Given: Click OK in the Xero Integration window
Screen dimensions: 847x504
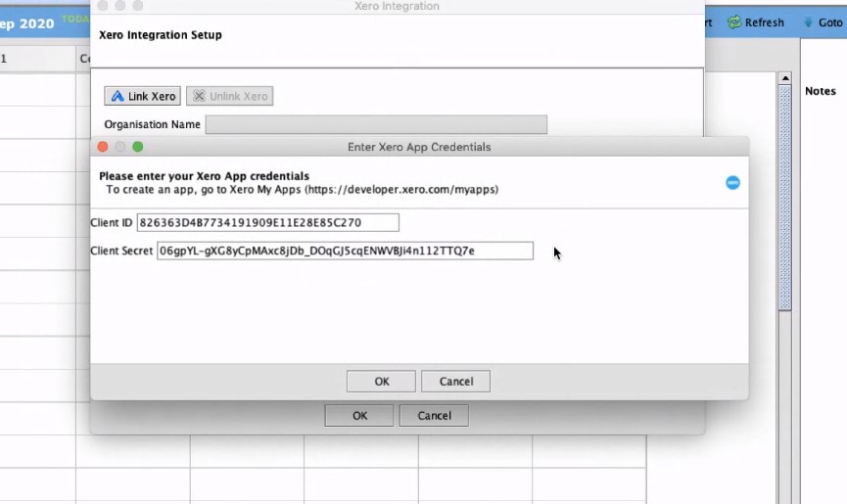Looking at the screenshot, I should pyautogui.click(x=359, y=416).
